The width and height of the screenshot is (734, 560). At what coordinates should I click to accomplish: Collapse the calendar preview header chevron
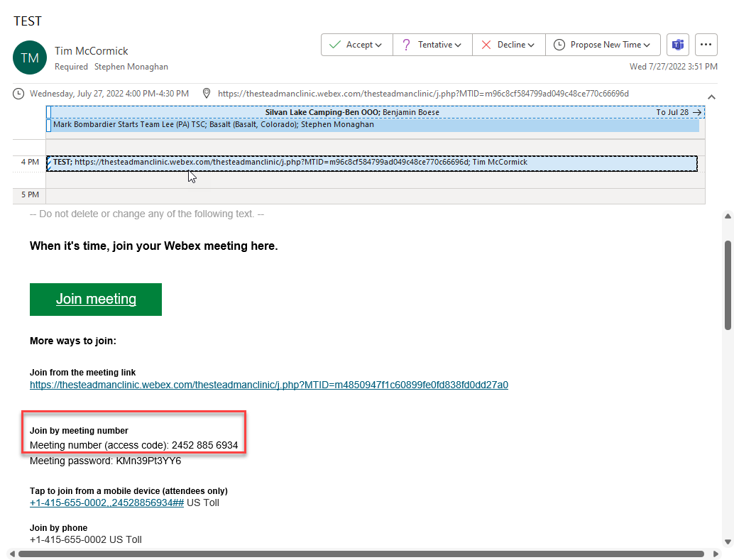click(x=712, y=97)
